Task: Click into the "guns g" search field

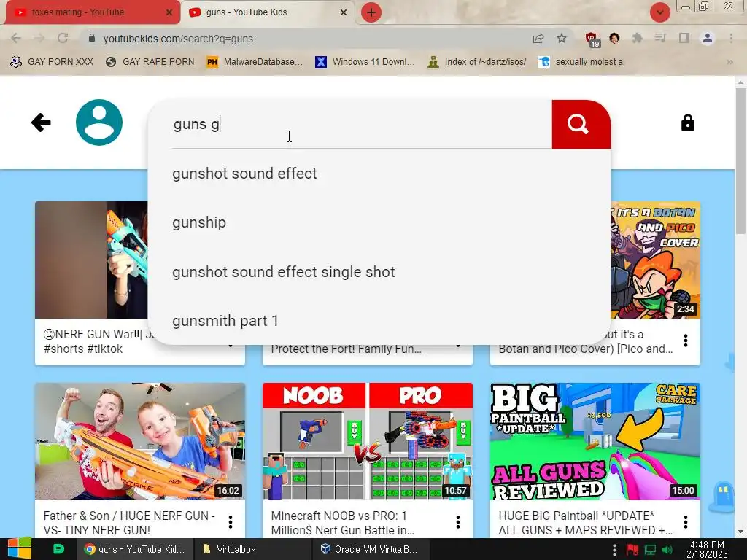Action: 362,124
